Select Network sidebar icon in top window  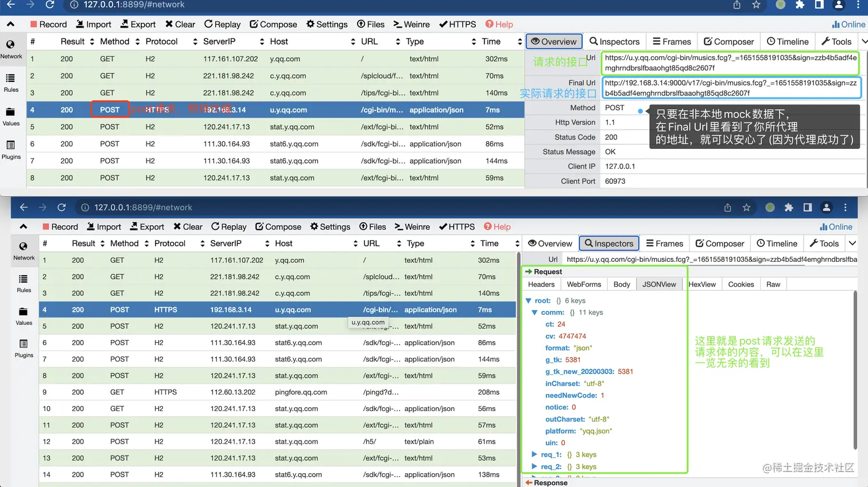click(x=11, y=49)
